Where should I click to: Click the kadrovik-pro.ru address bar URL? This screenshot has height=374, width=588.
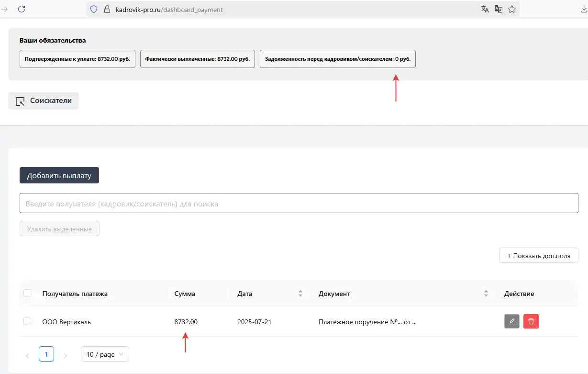tap(169, 9)
